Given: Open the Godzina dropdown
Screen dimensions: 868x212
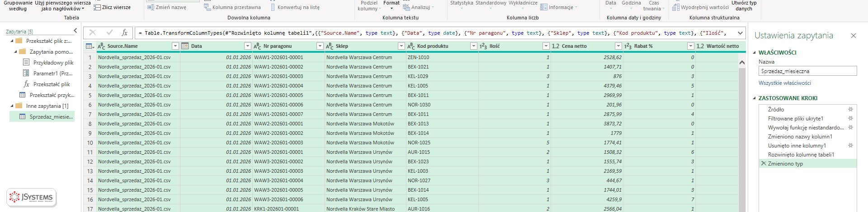Looking at the screenshot, I should point(631,5).
